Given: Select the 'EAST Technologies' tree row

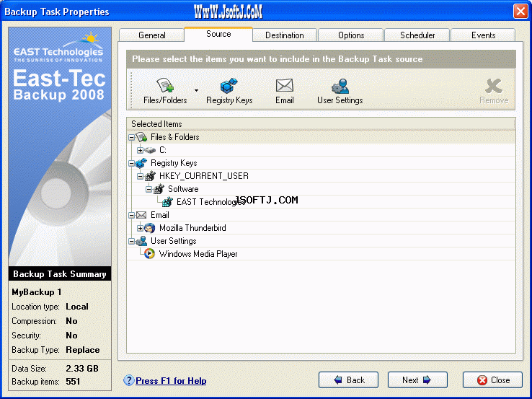Looking at the screenshot, I should pos(321,202).
